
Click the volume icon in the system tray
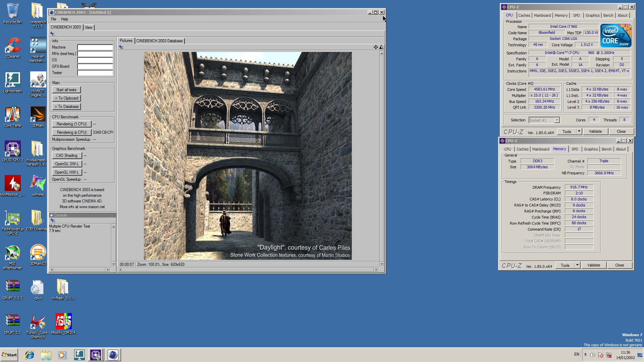pyautogui.click(x=593, y=355)
